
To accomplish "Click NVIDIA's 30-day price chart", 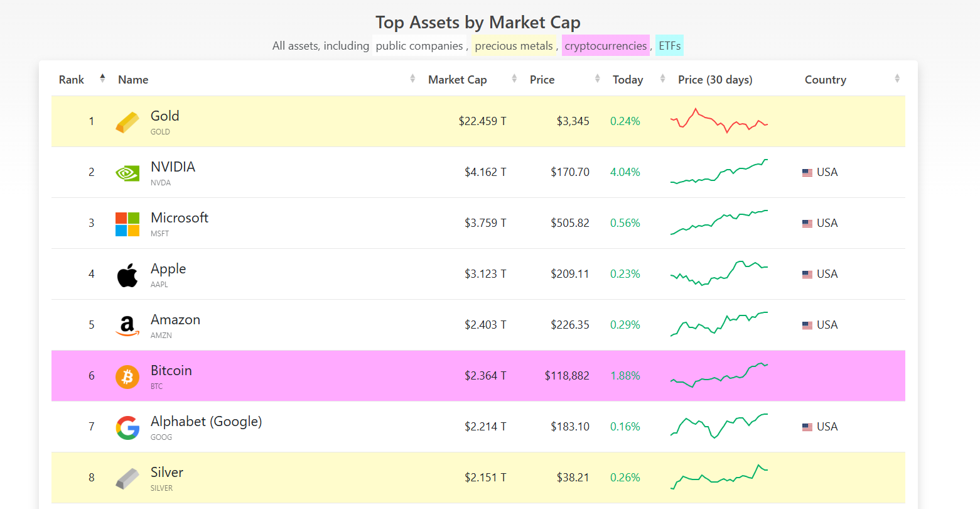I will [x=719, y=172].
